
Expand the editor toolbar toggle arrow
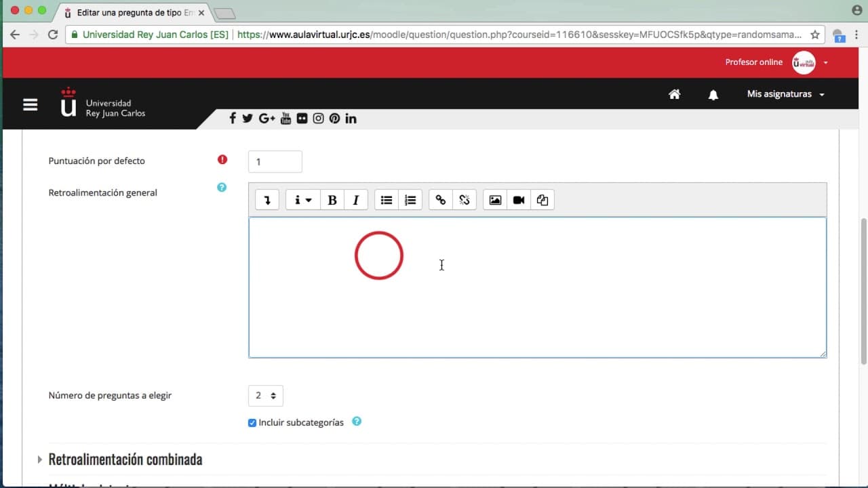(267, 200)
